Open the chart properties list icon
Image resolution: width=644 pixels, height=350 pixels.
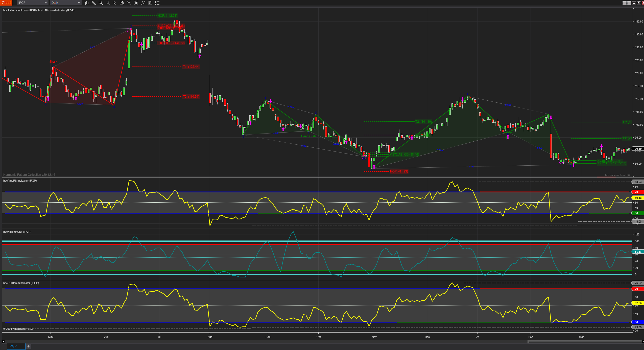[157, 3]
